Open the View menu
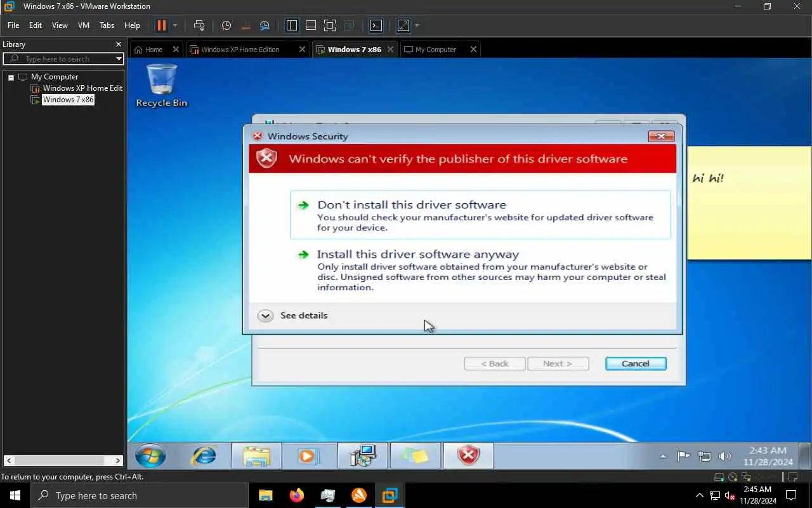The image size is (812, 508). click(60, 25)
